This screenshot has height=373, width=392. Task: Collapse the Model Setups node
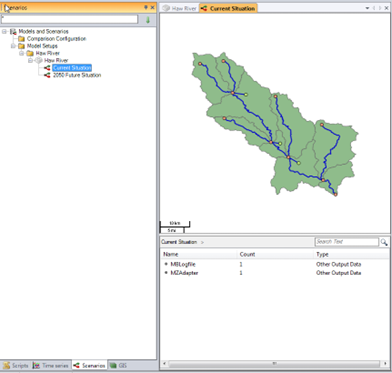point(13,46)
